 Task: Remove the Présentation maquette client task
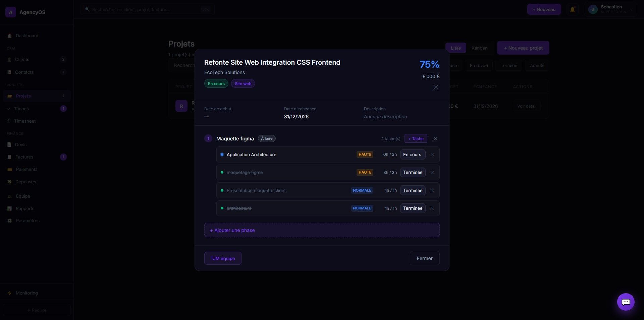click(x=432, y=190)
